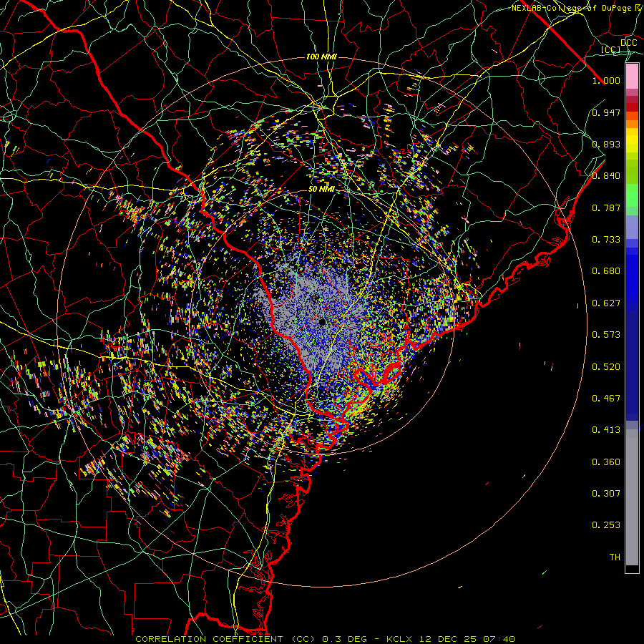Click the 0.520 color scale value
Image resolution: width=644 pixels, height=644 pixels.
(x=606, y=367)
